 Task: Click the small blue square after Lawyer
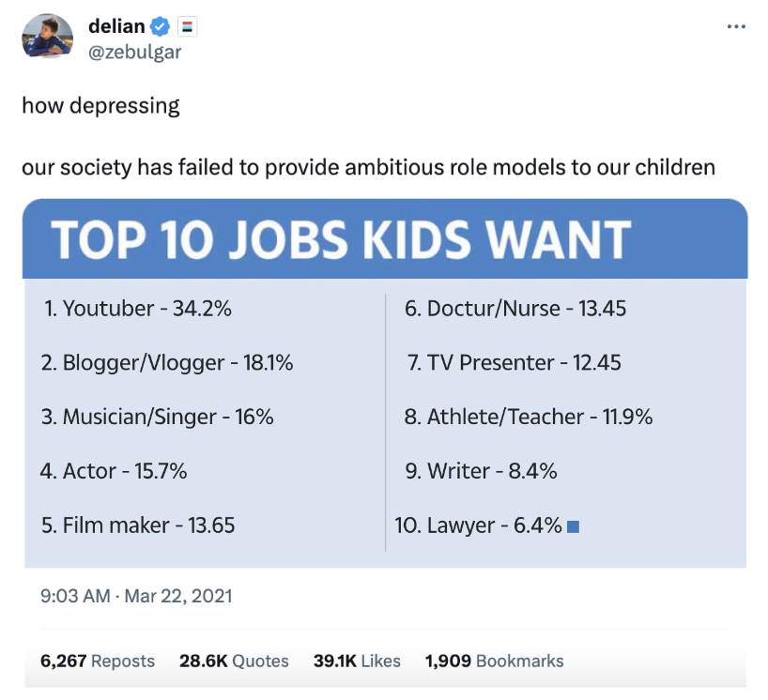[x=574, y=527]
